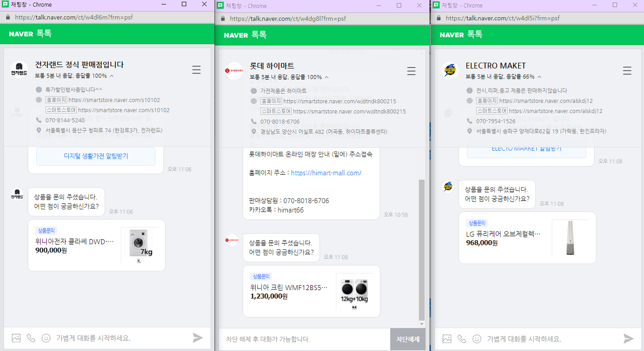
Task: Click the NAVER 톡톡 logo in third window
Action: (461, 34)
